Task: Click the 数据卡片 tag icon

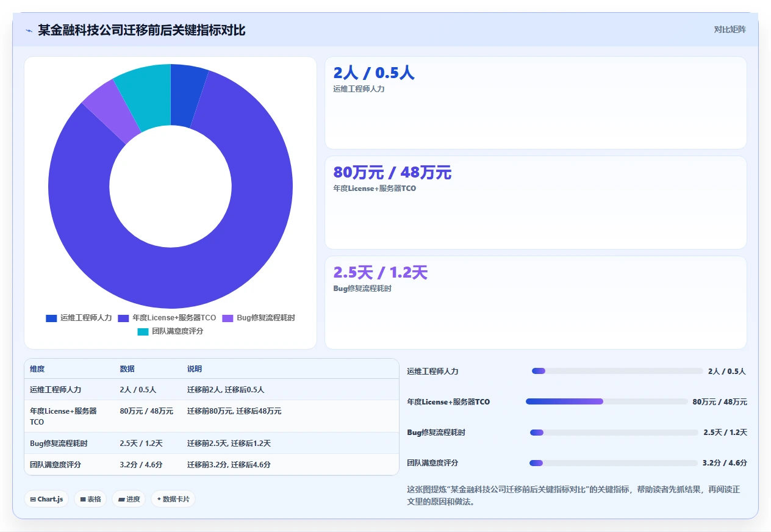Action: (x=159, y=499)
